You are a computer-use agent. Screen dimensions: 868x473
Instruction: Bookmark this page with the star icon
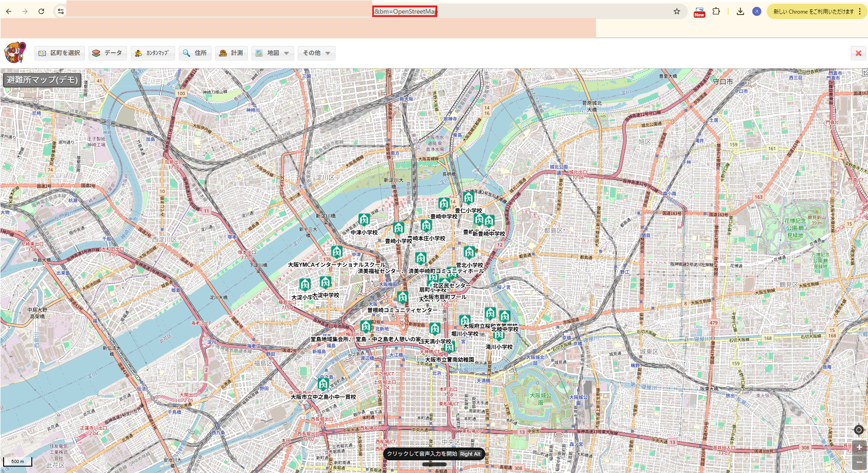pos(676,11)
